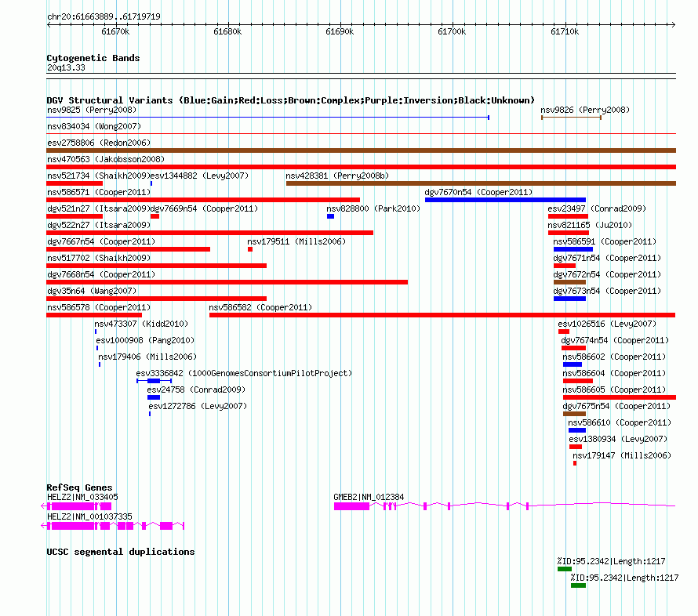Viewport: 698px width, 616px height.
Task: Click nsv586610 (Cooper2011) variant label
Action: click(620, 422)
